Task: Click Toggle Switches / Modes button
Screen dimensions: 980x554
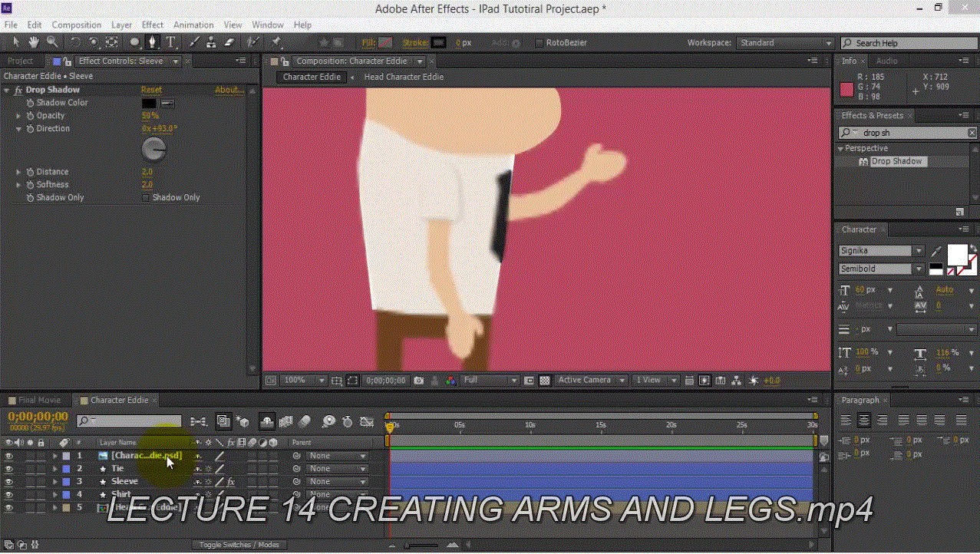Action: (x=239, y=545)
